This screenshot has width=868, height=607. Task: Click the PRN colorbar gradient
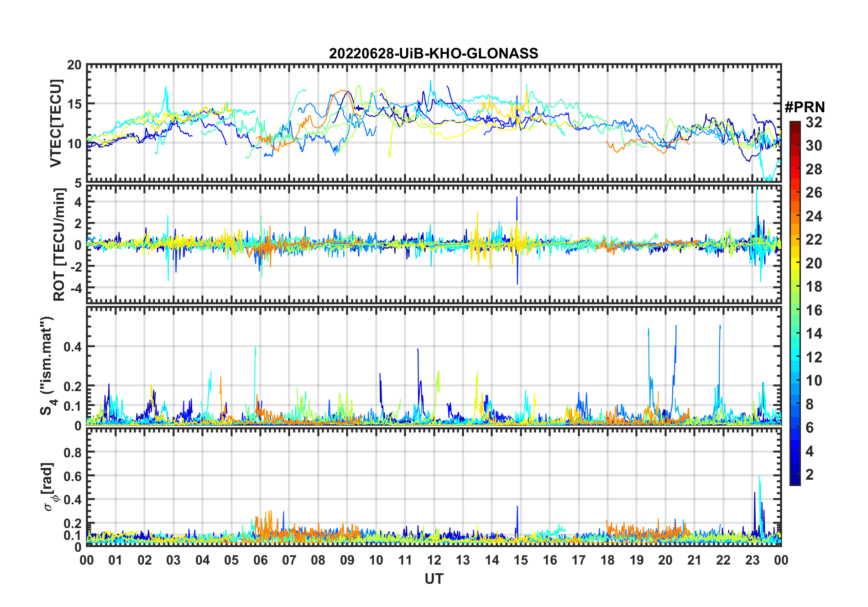coord(795,303)
